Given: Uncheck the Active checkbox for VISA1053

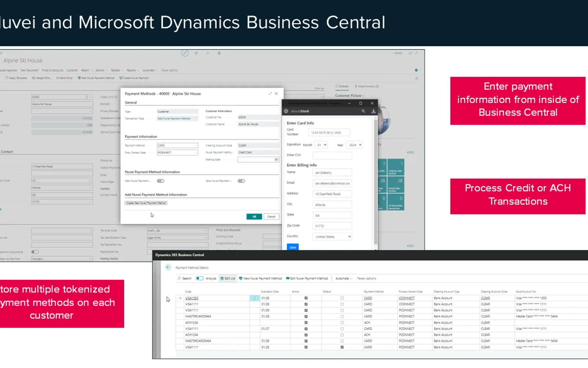Looking at the screenshot, I should pos(306,298).
